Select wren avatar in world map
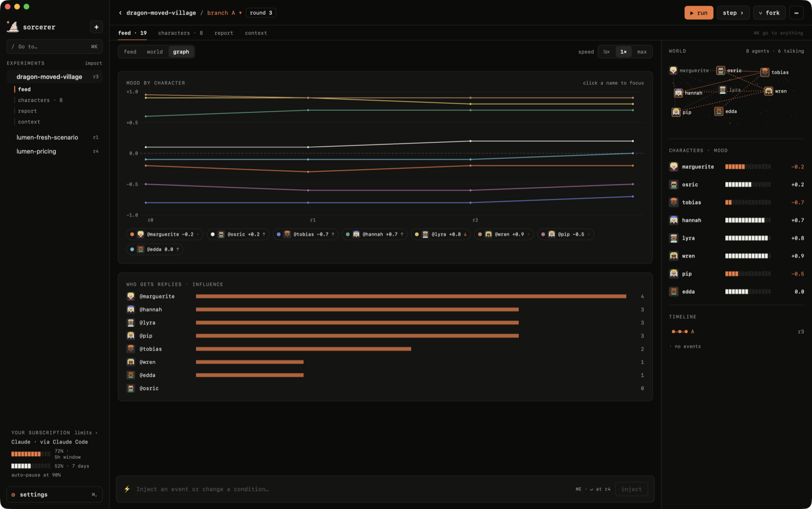The height and width of the screenshot is (509, 812). tap(768, 91)
